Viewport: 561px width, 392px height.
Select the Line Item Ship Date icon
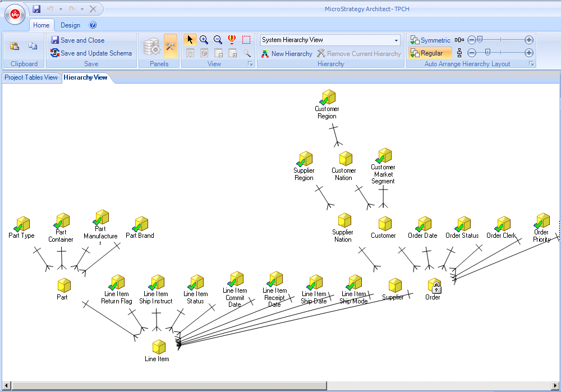click(315, 283)
